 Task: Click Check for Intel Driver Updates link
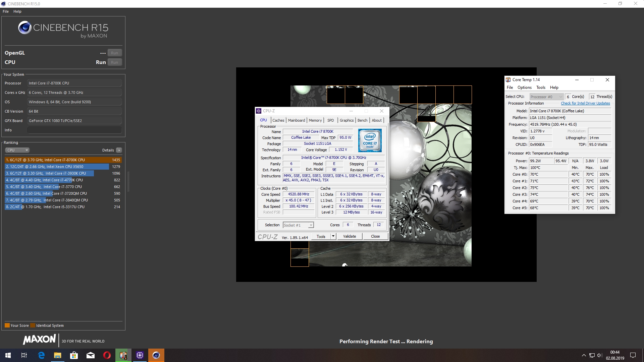coord(585,104)
